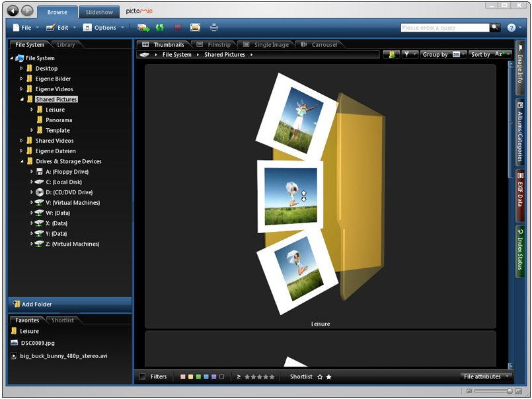This screenshot has width=532, height=399.
Task: Enable the Filters checkbox
Action: tap(143, 377)
